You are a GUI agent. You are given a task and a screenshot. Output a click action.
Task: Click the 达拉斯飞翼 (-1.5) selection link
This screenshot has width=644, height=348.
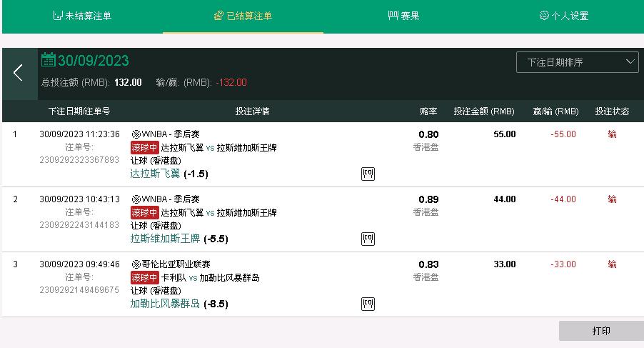[169, 174]
